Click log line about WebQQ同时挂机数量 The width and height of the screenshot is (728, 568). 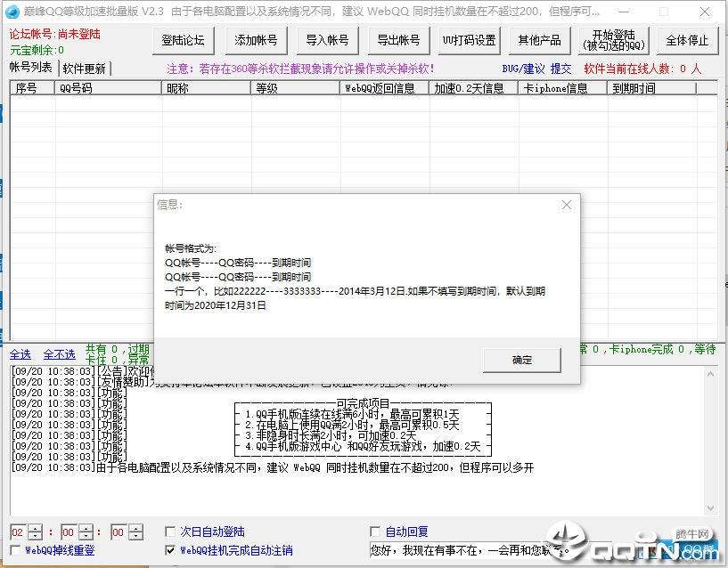pyautogui.click(x=273, y=467)
